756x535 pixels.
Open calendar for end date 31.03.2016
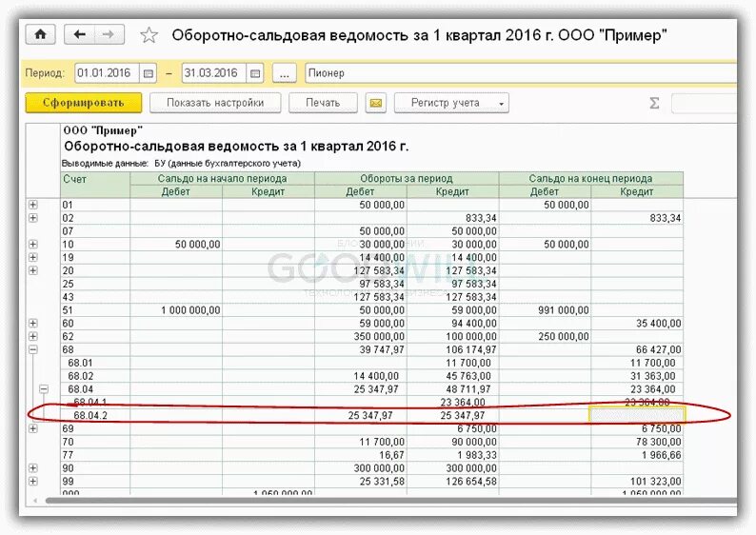point(255,73)
